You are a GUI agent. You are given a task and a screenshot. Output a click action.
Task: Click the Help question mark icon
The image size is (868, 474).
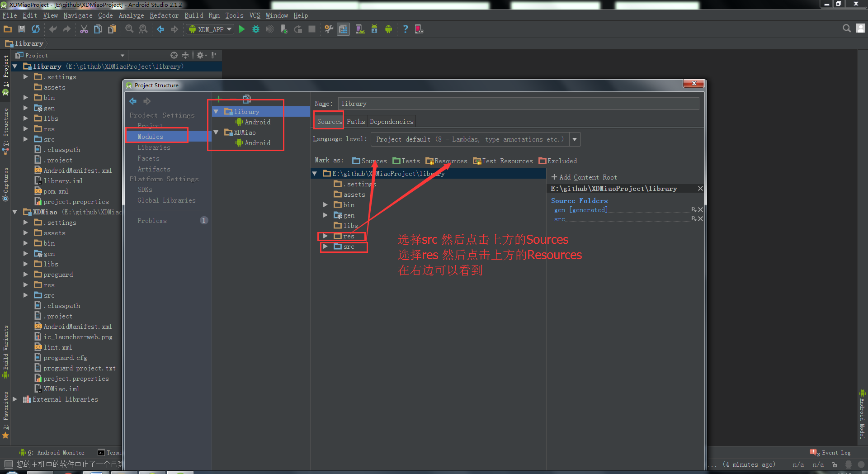(x=406, y=29)
